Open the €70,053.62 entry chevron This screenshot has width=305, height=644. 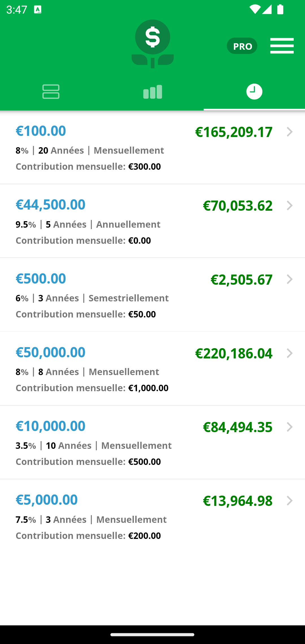[x=289, y=206]
